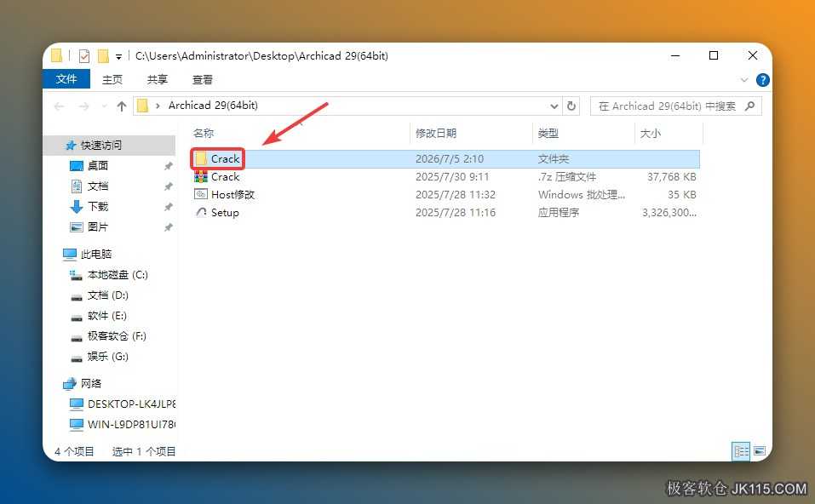Sort by the 类型 column header
Viewport: 815px width, 504px height.
click(548, 134)
